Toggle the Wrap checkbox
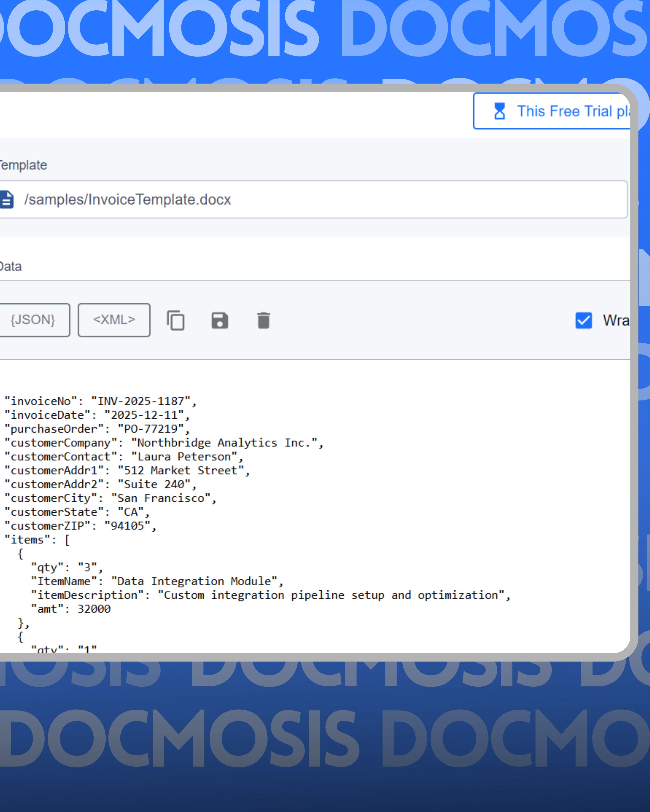Image resolution: width=650 pixels, height=812 pixels. [x=583, y=320]
